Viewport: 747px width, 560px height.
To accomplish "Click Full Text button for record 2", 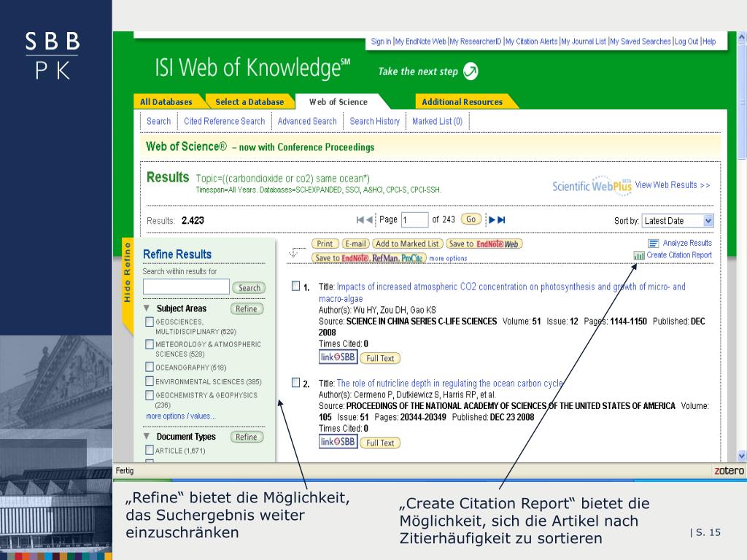I will click(380, 443).
